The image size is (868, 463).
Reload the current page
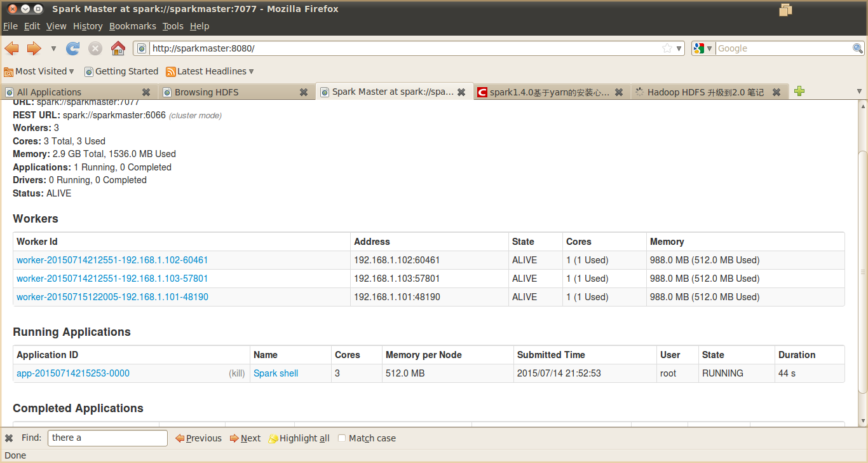(73, 48)
